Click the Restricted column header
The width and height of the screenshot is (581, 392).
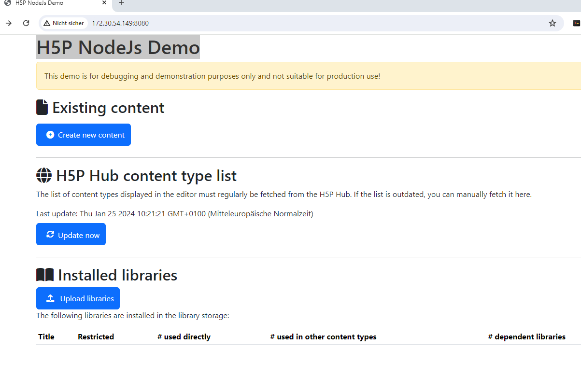click(96, 336)
